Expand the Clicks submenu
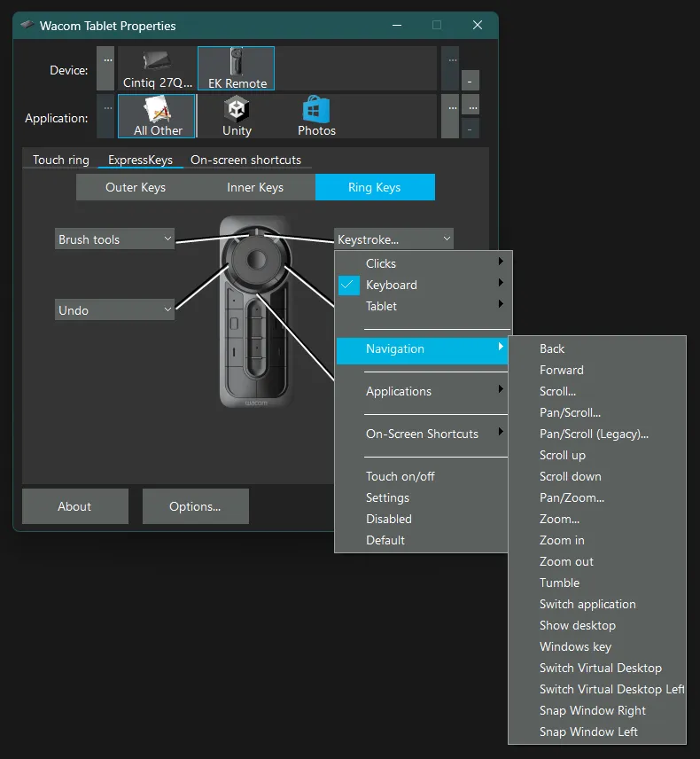The width and height of the screenshot is (700, 759). click(423, 263)
